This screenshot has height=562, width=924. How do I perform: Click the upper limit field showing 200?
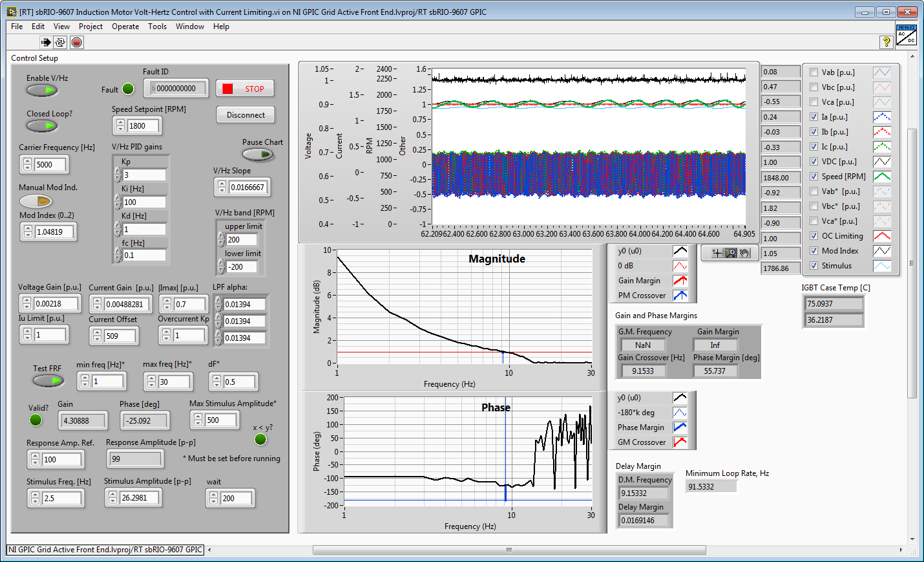point(242,240)
